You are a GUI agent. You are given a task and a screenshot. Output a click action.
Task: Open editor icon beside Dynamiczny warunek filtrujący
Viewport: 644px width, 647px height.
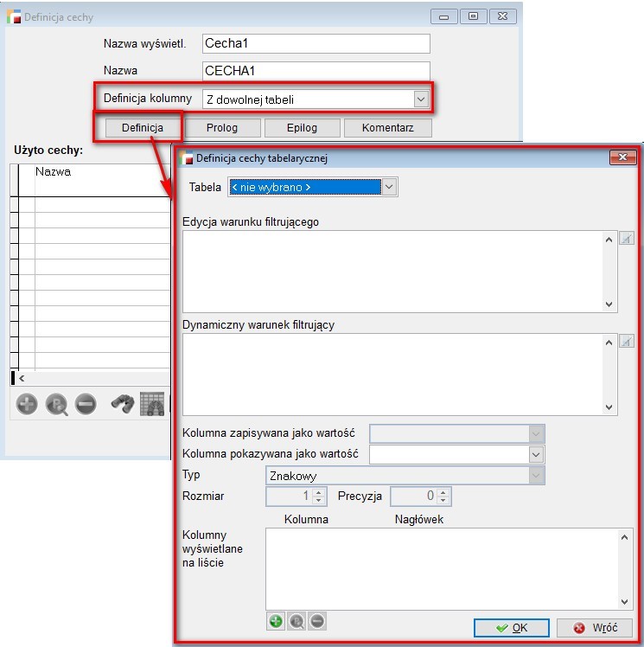pyautogui.click(x=627, y=342)
